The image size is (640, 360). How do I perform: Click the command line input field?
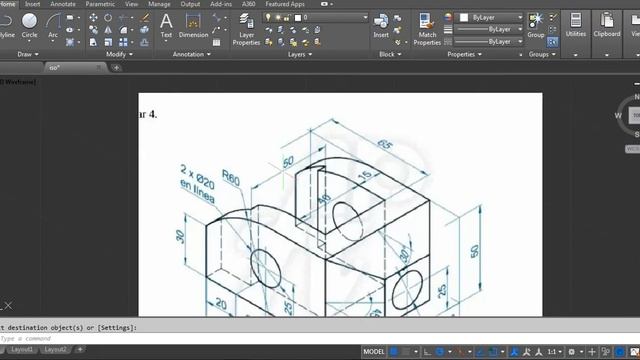pos(320,339)
